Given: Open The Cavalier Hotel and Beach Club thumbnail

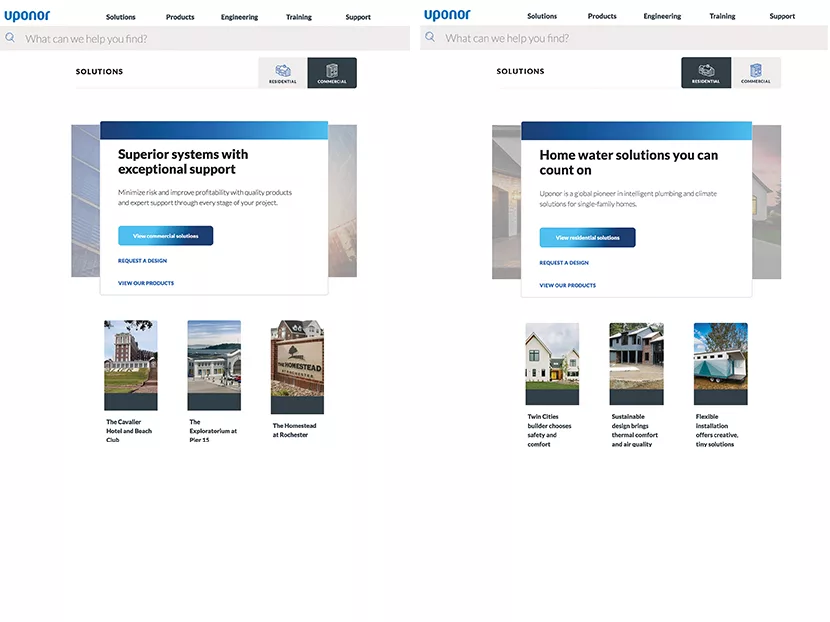Looking at the screenshot, I should [x=130, y=365].
